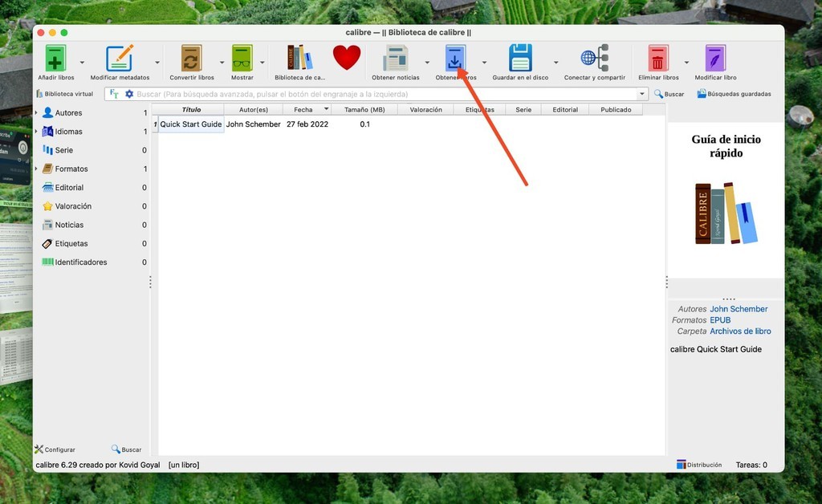Click into the Buscar search field

[x=385, y=95]
